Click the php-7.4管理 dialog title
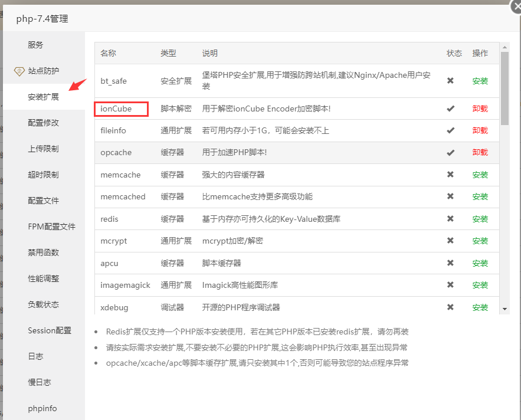 tap(42, 19)
